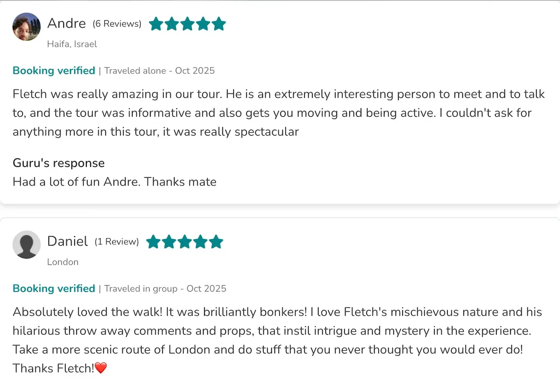
Task: Click fifth star in Andre's rating
Action: pyautogui.click(x=219, y=24)
